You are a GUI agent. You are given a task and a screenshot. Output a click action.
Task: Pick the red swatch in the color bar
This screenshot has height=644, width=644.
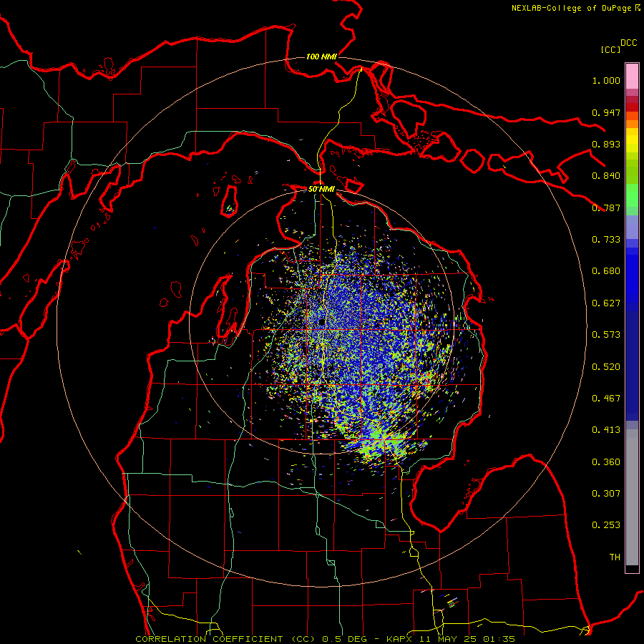pyautogui.click(x=632, y=107)
